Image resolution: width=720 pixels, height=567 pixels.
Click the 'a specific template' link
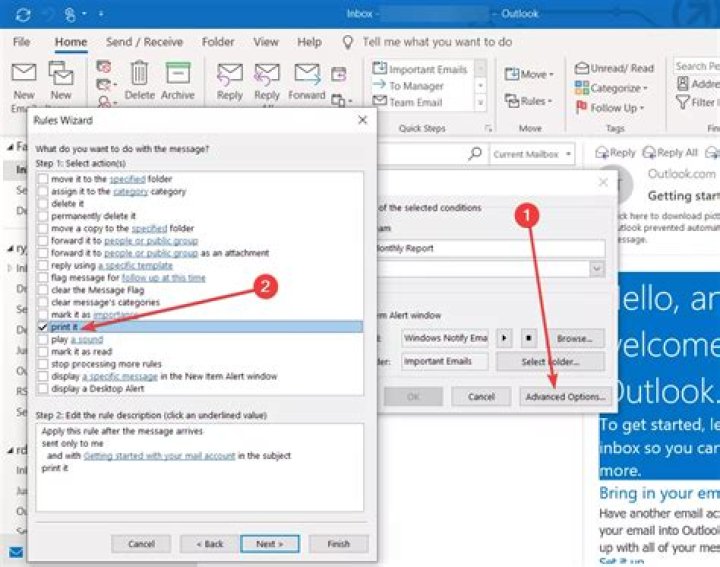point(137,265)
